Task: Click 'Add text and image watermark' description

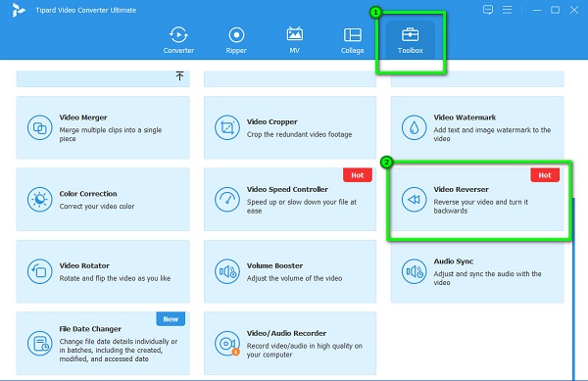Action: (x=492, y=134)
